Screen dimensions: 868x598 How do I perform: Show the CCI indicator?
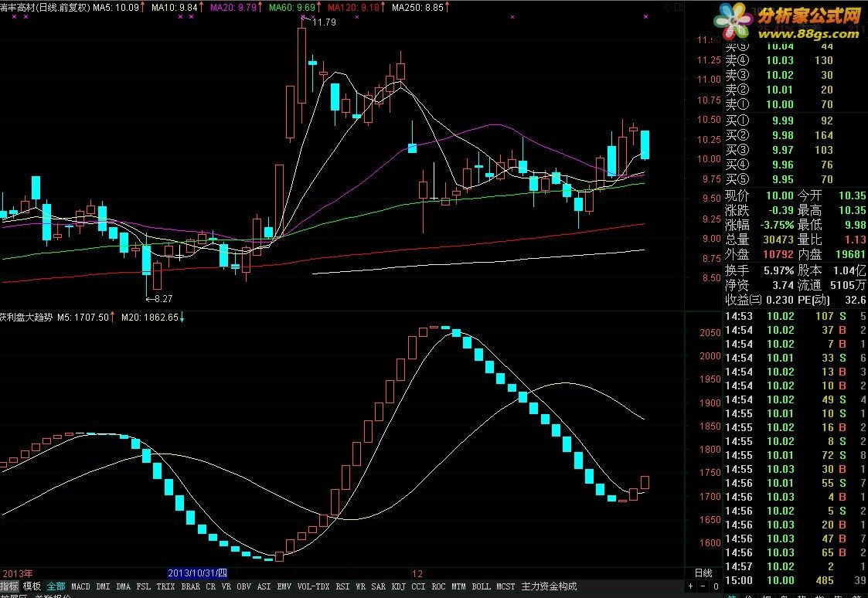tap(418, 586)
